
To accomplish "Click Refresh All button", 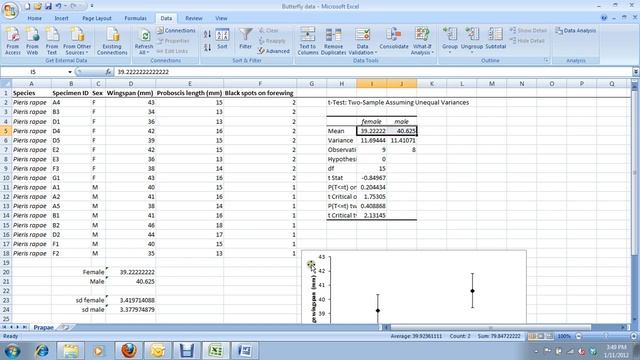I will click(x=144, y=41).
